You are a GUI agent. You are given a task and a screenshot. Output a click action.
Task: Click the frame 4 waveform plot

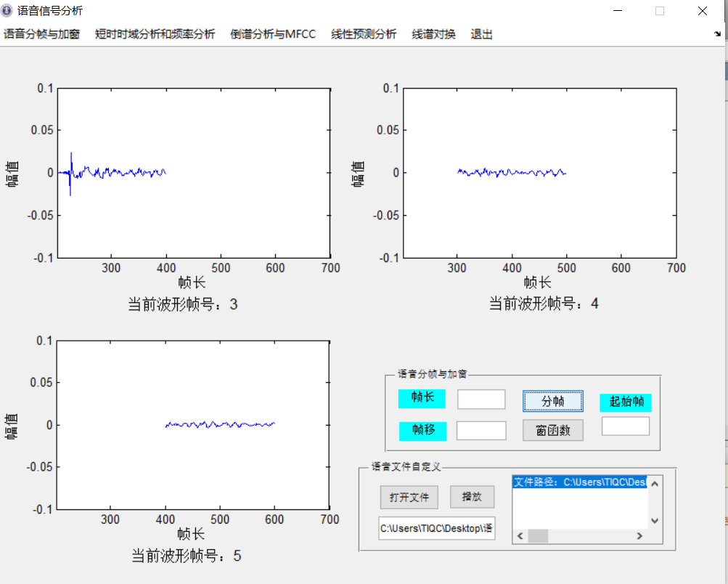click(539, 173)
